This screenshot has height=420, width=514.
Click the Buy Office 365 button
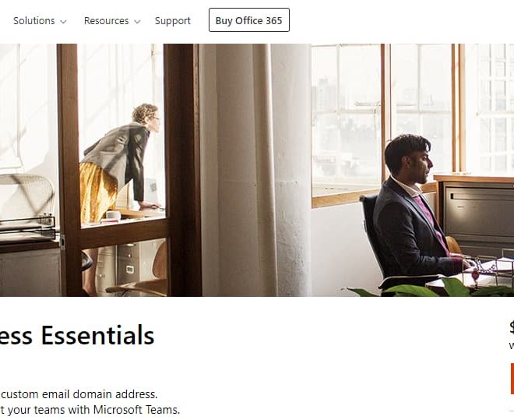coord(249,20)
